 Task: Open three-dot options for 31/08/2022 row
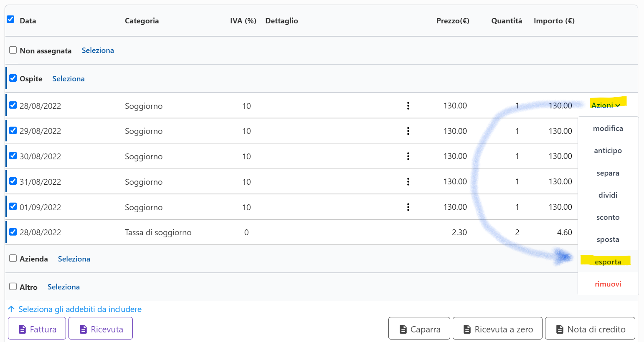click(x=408, y=182)
